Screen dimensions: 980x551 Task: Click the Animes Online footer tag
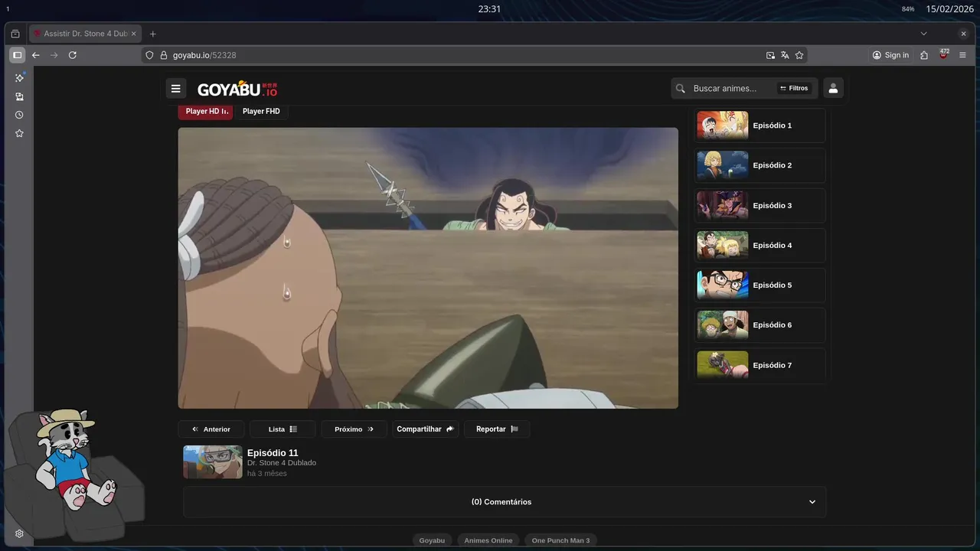click(x=488, y=540)
